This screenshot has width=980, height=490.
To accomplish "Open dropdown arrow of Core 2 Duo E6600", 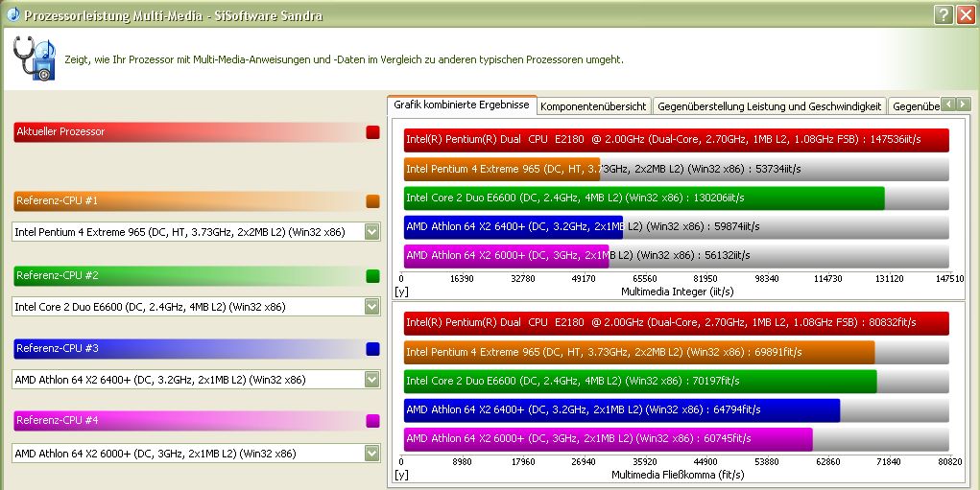I will point(371,307).
